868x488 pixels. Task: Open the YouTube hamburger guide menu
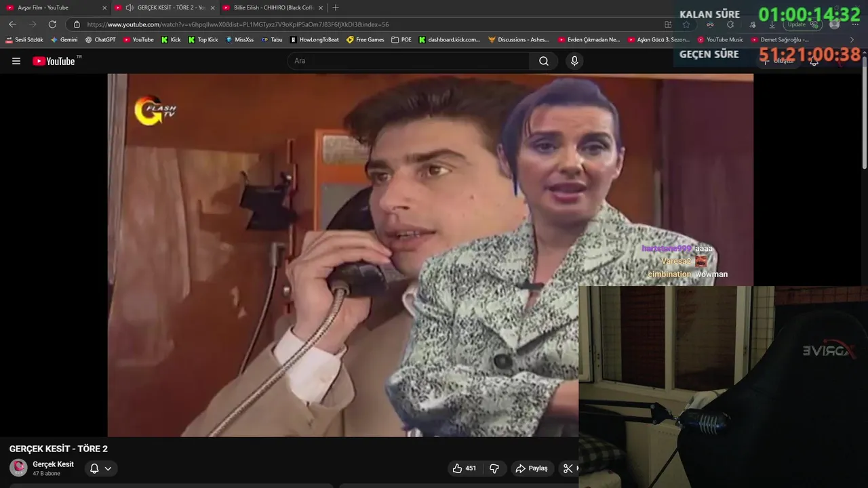pyautogui.click(x=16, y=61)
